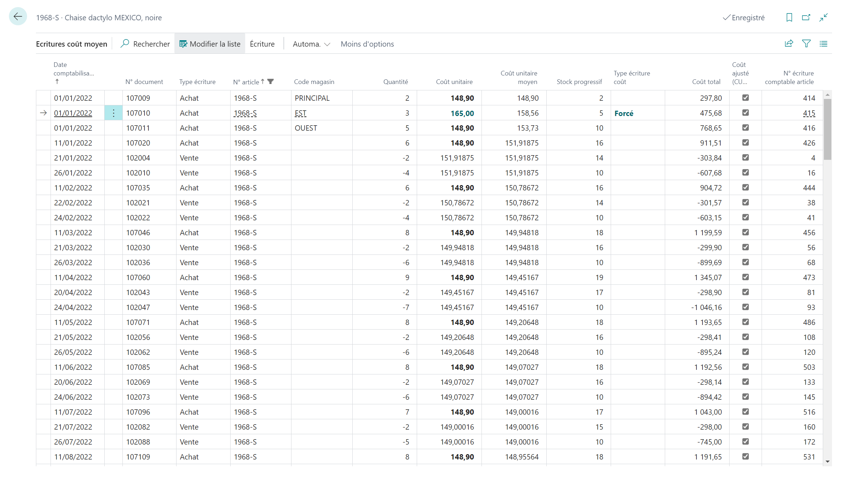The height and width of the screenshot is (478, 868).
Task: Open Code magasin column header menu
Action: tap(314, 82)
